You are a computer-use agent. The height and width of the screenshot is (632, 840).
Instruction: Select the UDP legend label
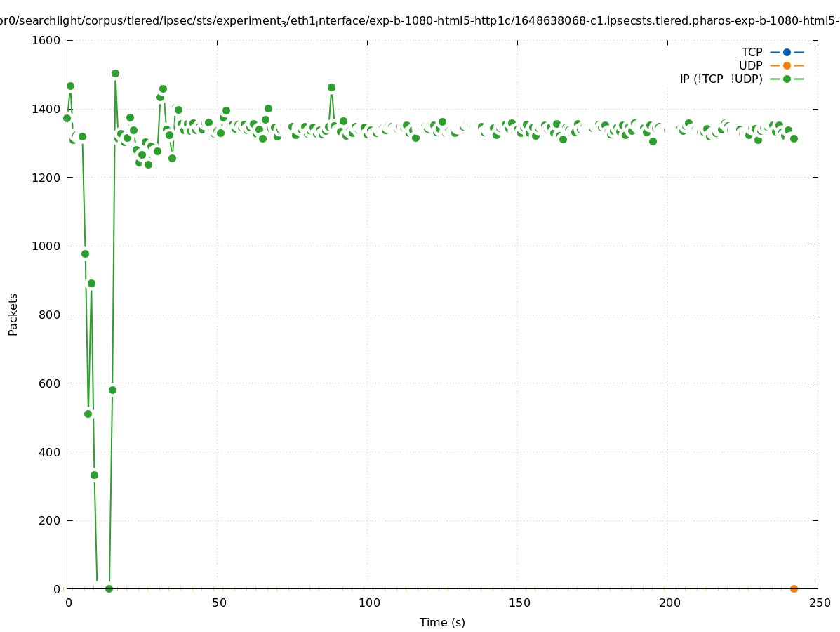pos(750,65)
